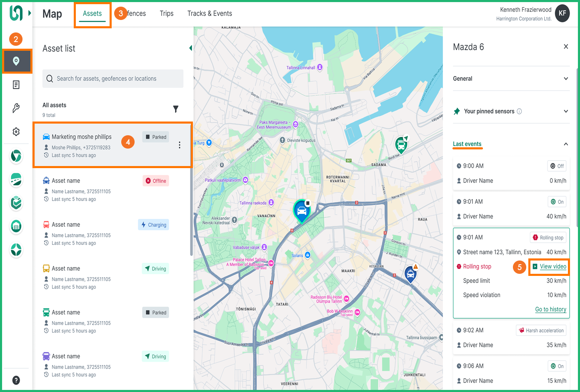The height and width of the screenshot is (392, 580).
Task: Click the View video link
Action: [x=552, y=267]
